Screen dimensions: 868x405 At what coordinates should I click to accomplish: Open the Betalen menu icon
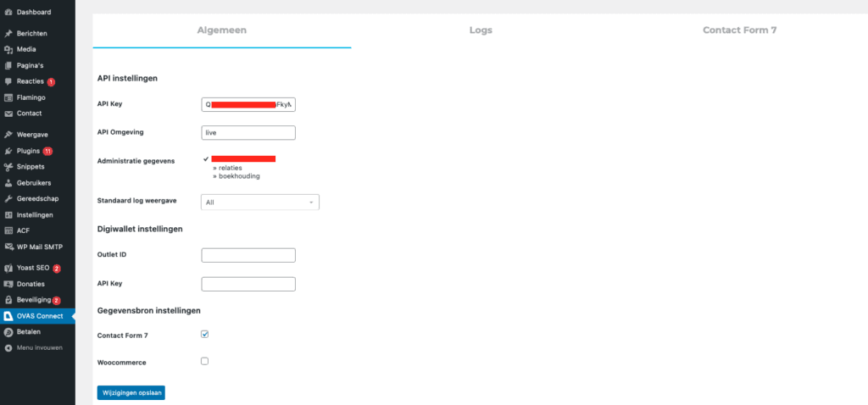(x=8, y=332)
